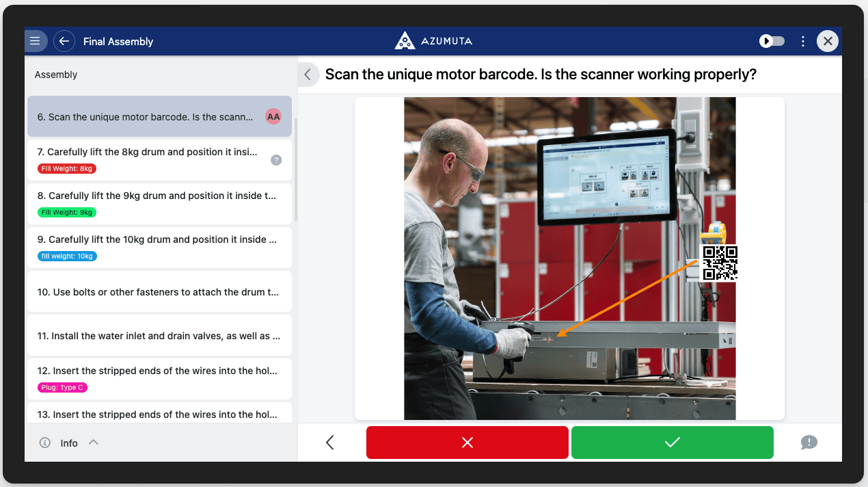Open the report issue comment icon
Screen dimensions: 868x487
(x=809, y=443)
